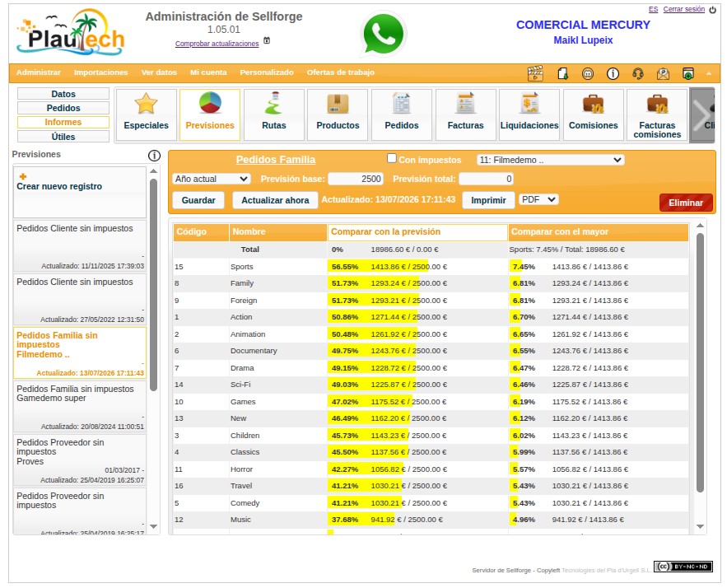
Task: Open the WhatsApp icon in header
Action: [x=383, y=35]
